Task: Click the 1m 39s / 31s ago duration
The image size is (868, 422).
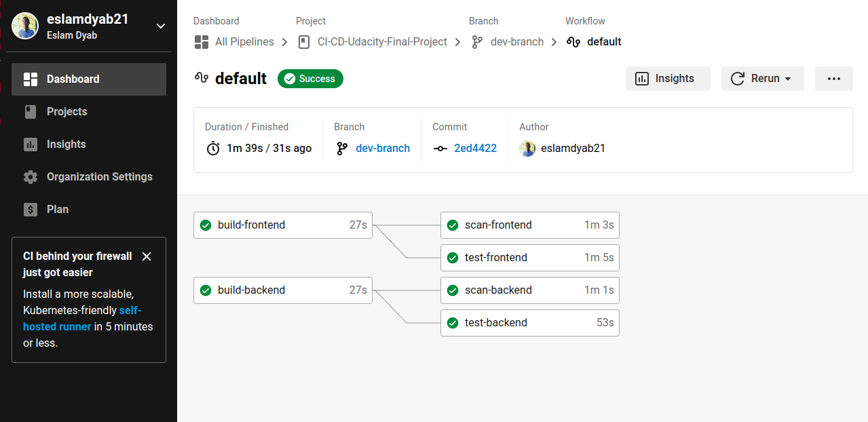Action: (269, 149)
